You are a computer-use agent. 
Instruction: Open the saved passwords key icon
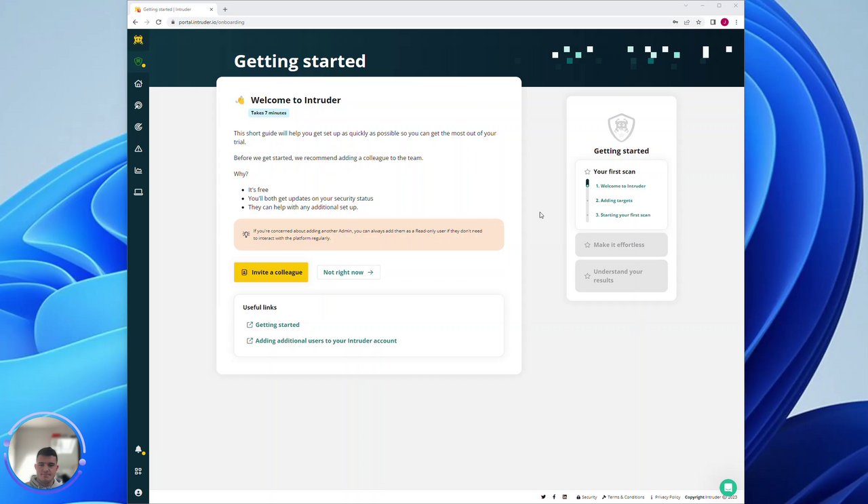[675, 22]
